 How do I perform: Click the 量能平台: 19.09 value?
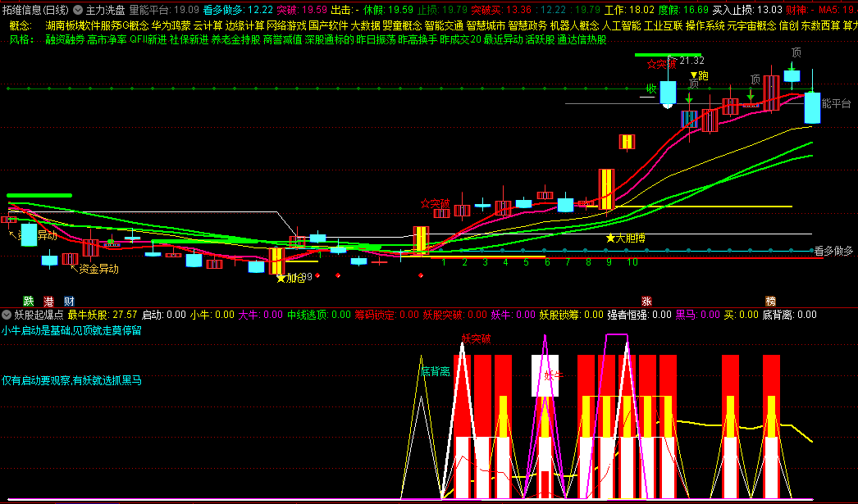click(x=164, y=10)
